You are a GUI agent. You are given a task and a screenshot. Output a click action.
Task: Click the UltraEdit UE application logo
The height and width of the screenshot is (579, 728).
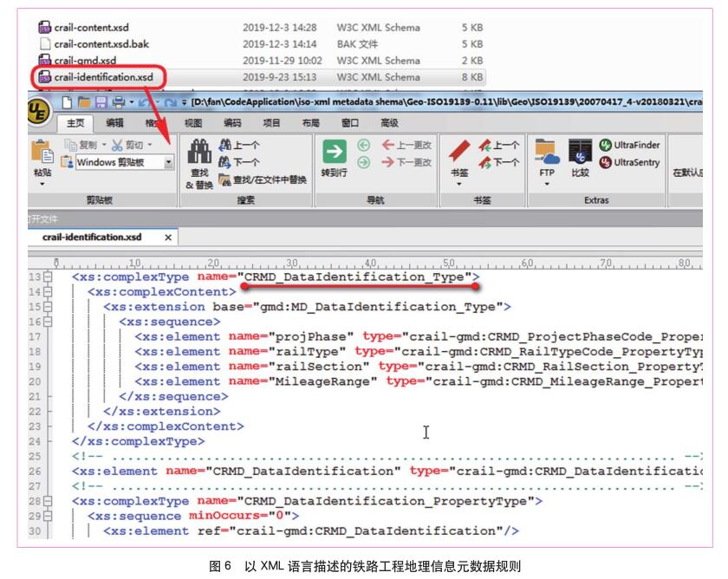[39, 112]
